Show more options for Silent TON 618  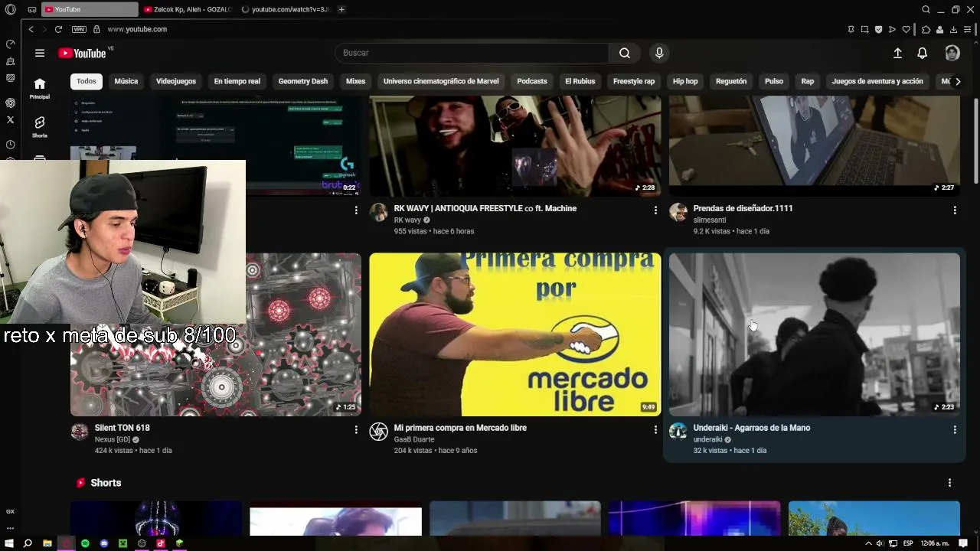pos(356,429)
